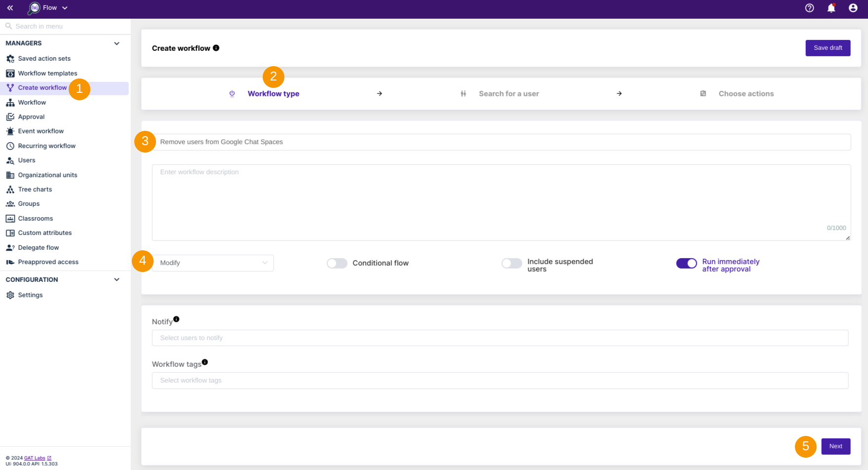Collapse the MANAGERS section chevron

(117, 43)
